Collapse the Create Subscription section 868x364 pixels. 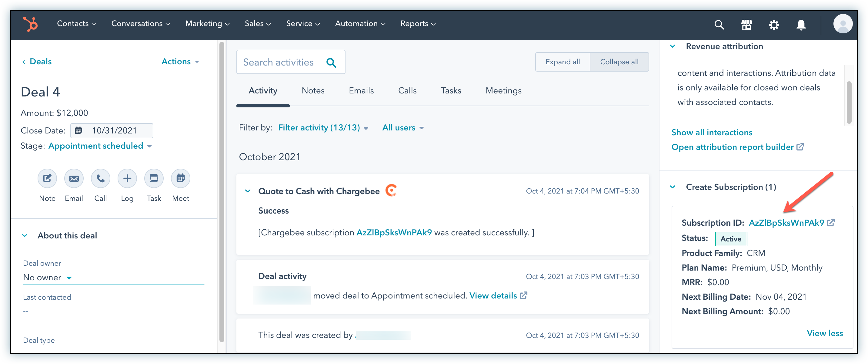coord(673,187)
